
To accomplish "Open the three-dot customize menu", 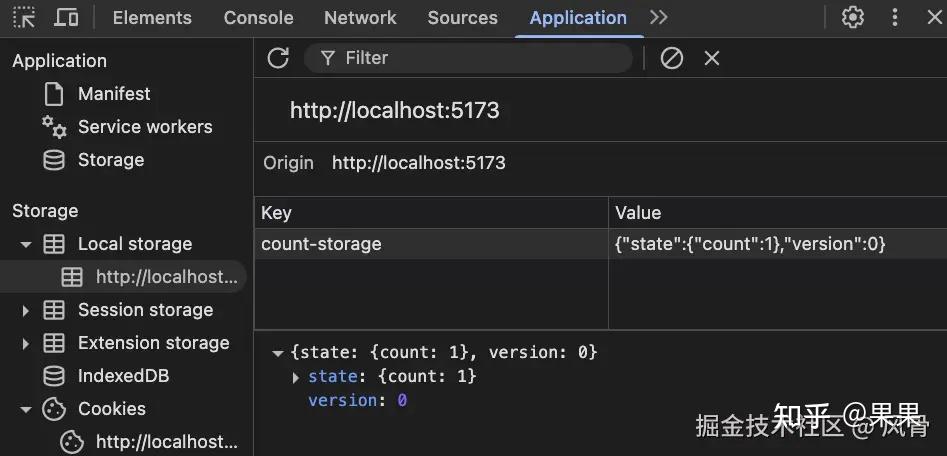I will tap(895, 17).
